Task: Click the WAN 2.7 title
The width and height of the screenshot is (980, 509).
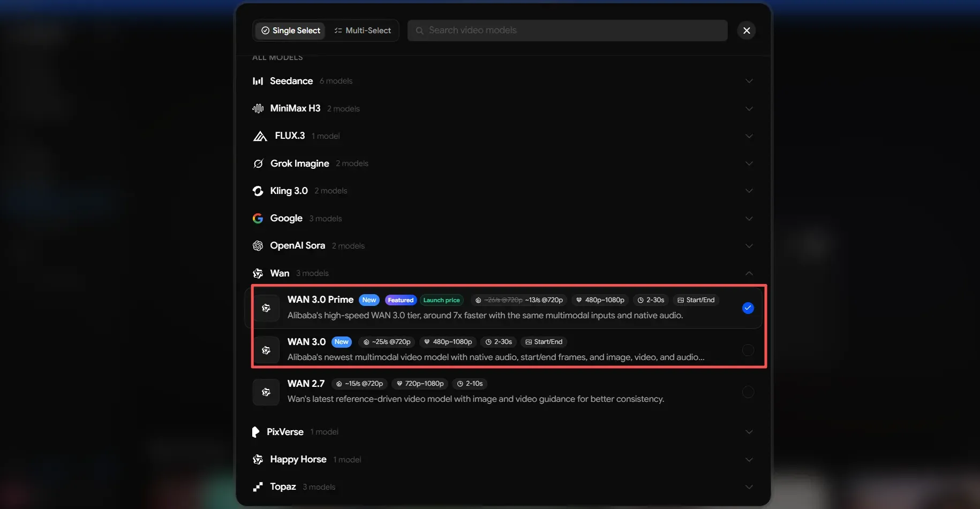Action: click(306, 384)
